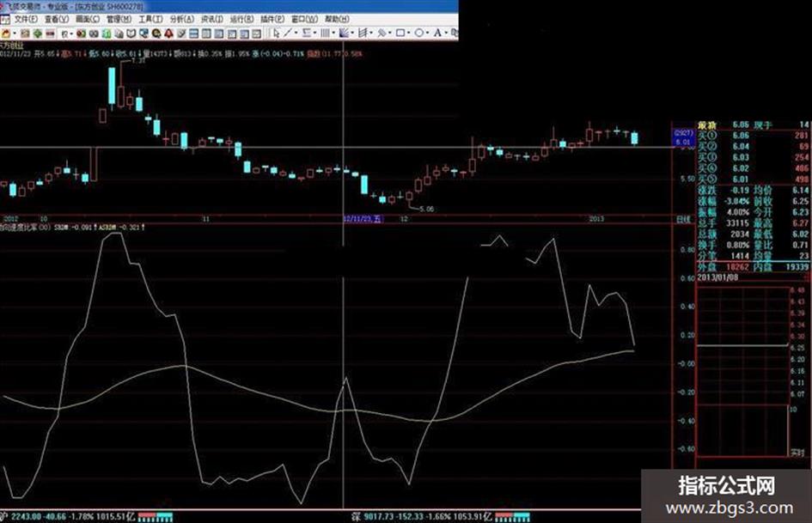
Task: Click the 权 adjustment toolbar icon
Action: coord(64,33)
